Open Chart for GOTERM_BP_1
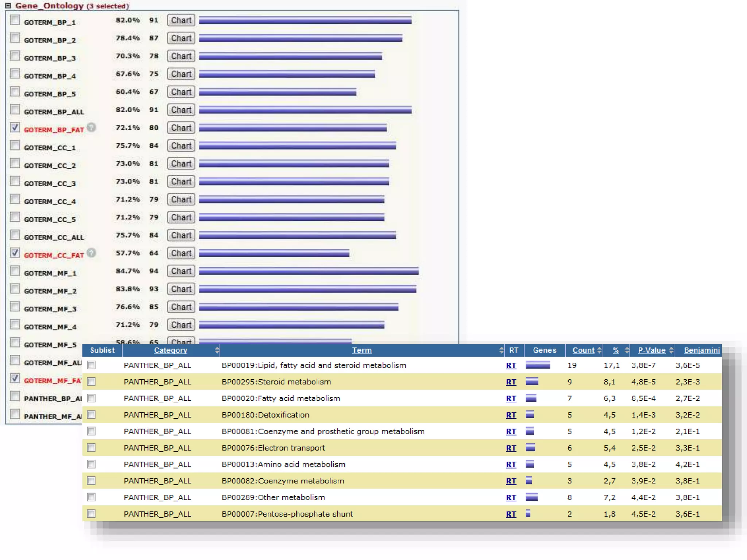Image resolution: width=747 pixels, height=560 pixels. pos(181,20)
